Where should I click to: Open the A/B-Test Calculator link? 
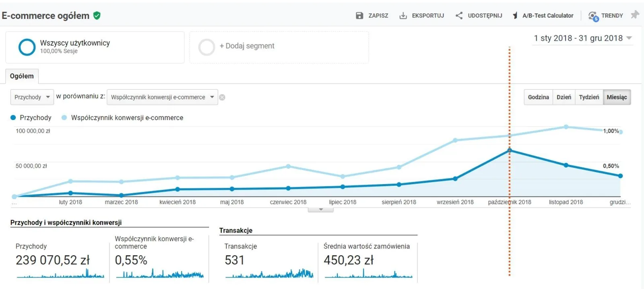coord(548,16)
